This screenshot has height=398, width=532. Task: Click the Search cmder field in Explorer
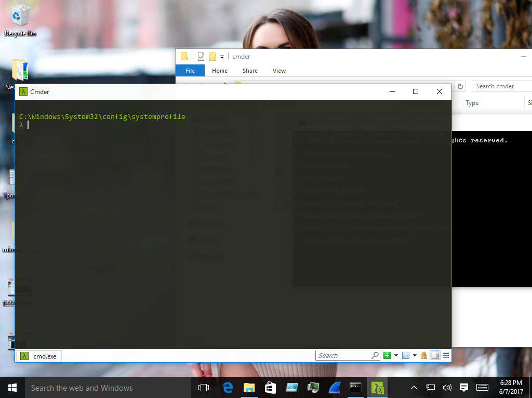pos(502,86)
